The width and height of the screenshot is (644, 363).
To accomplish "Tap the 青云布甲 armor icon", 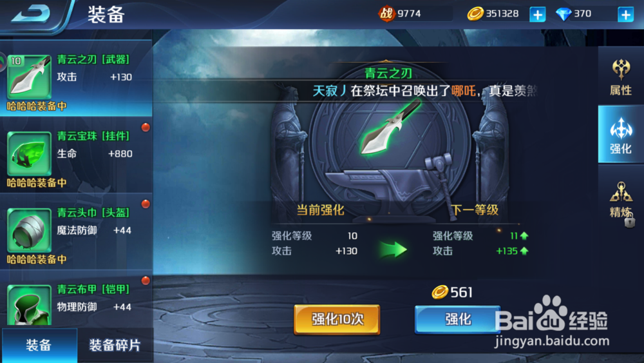I will click(x=29, y=305).
